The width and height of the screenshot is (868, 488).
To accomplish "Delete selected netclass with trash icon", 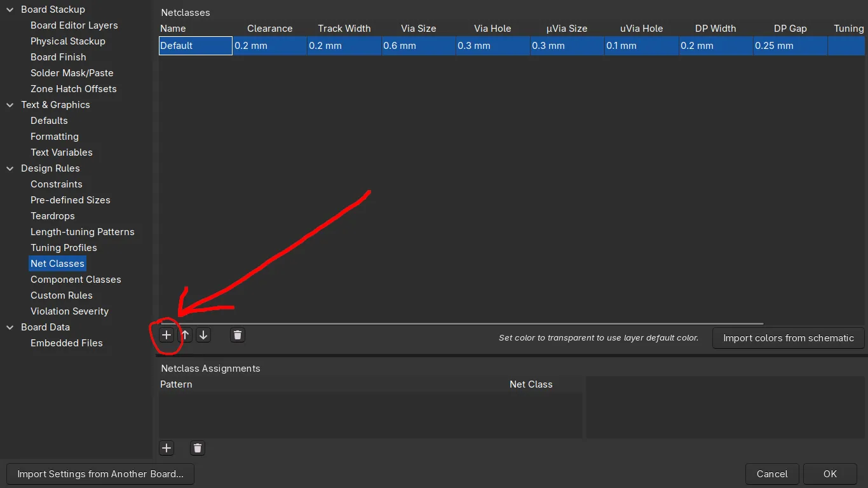I will pyautogui.click(x=238, y=335).
